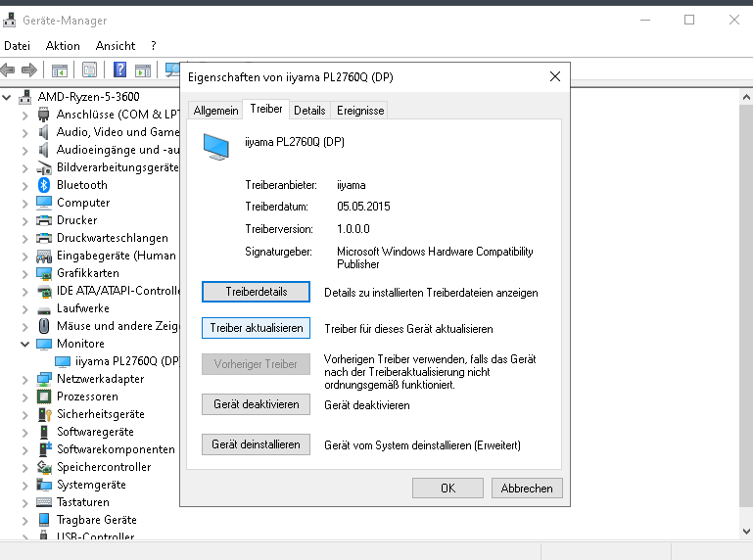Image resolution: width=753 pixels, height=560 pixels.
Task: Click the scan for hardware changes icon
Action: tap(172, 70)
